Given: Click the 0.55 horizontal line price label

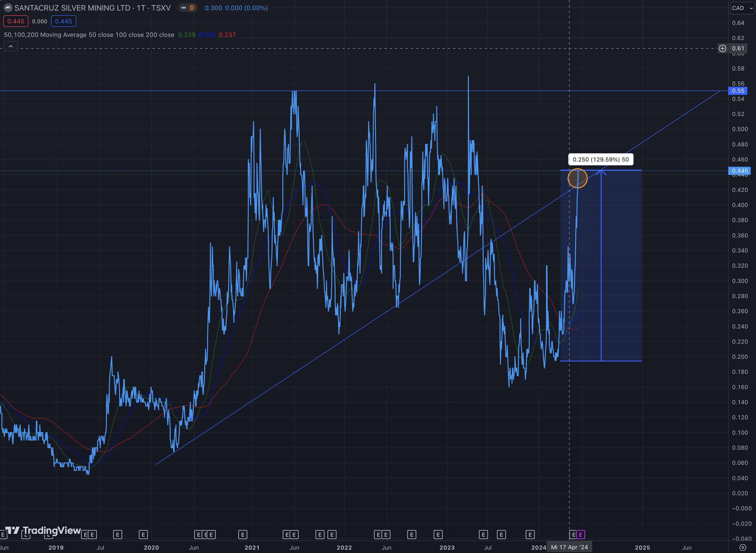Looking at the screenshot, I should coord(738,91).
